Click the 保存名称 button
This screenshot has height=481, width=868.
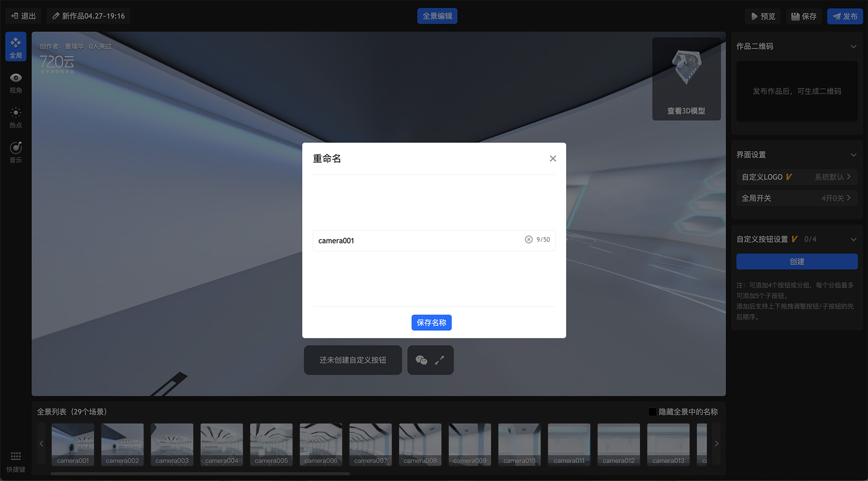[x=431, y=323]
